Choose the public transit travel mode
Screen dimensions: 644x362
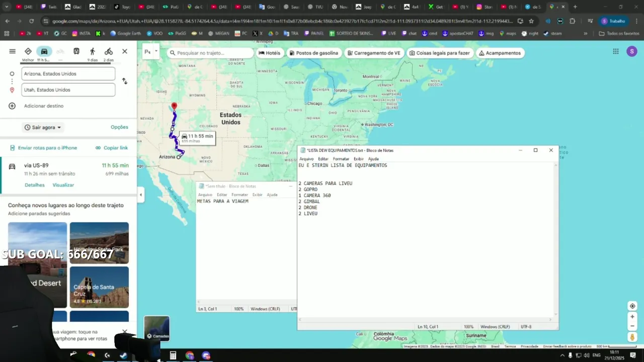(76, 51)
